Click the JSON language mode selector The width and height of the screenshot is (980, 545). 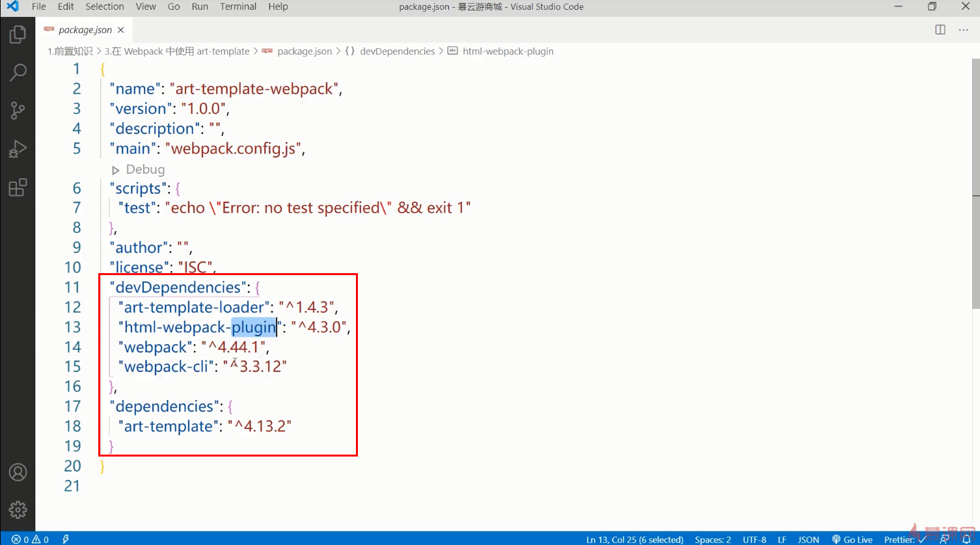point(808,540)
